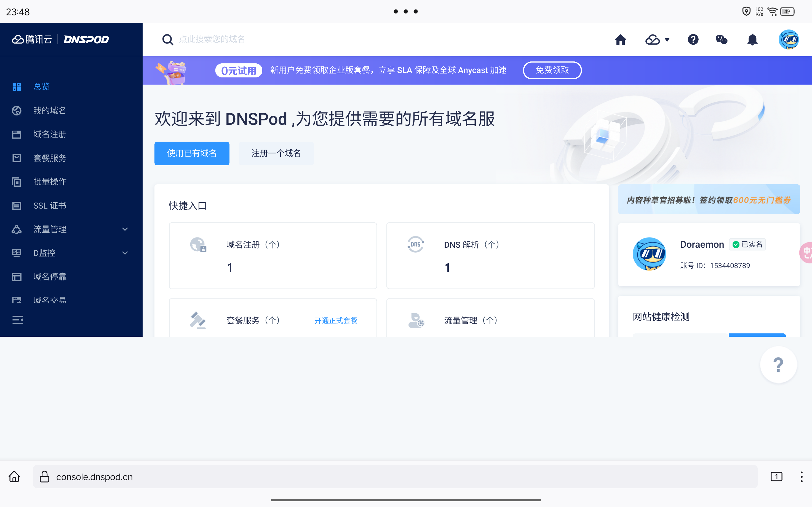Screen dimensions: 812x507
Task: Click the 使用已有域名 button
Action: (192, 153)
